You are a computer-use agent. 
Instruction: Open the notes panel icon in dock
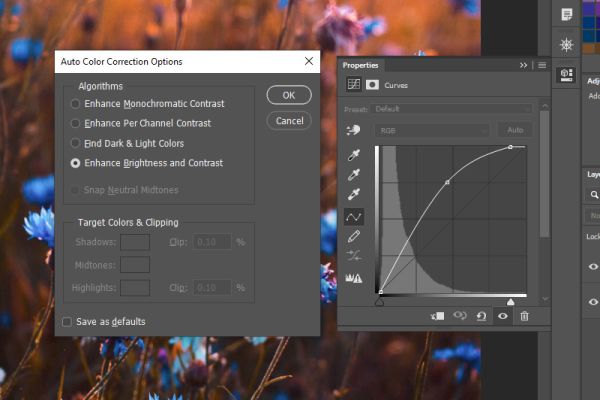567,15
